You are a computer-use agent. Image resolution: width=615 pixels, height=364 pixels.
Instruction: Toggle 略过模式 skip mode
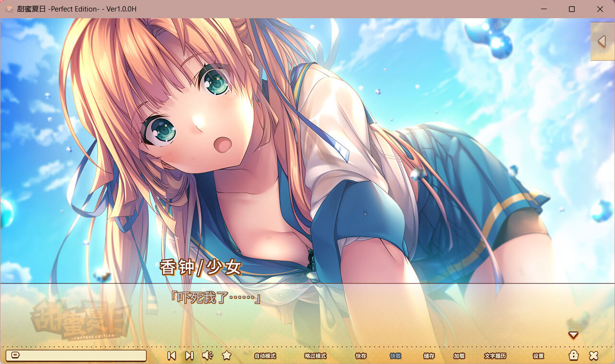315,356
